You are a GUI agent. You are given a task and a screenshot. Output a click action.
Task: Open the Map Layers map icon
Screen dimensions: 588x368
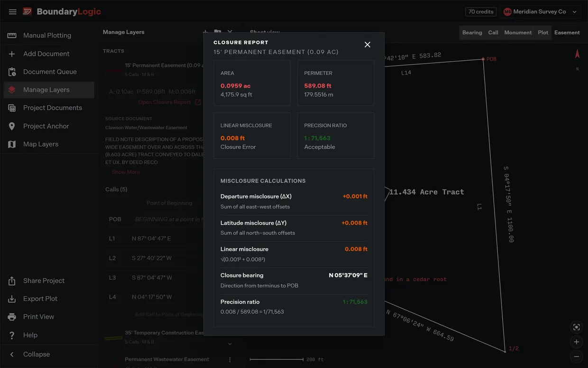click(12, 144)
